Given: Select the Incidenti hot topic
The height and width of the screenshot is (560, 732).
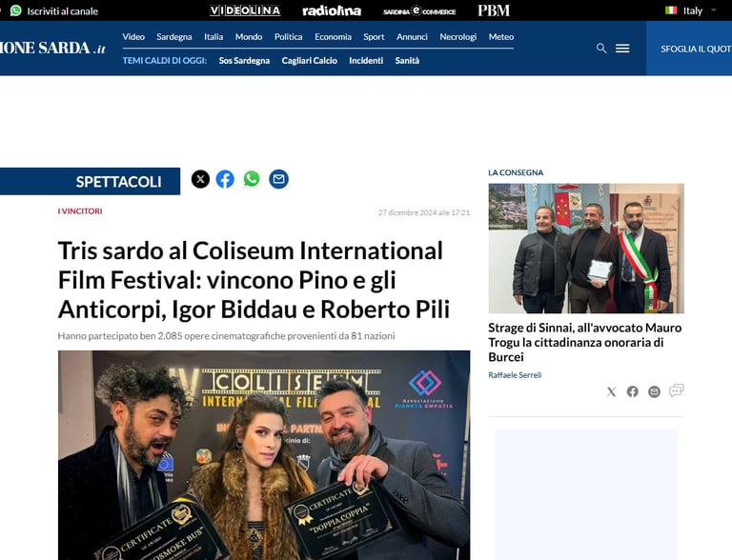Looking at the screenshot, I should click(366, 61).
